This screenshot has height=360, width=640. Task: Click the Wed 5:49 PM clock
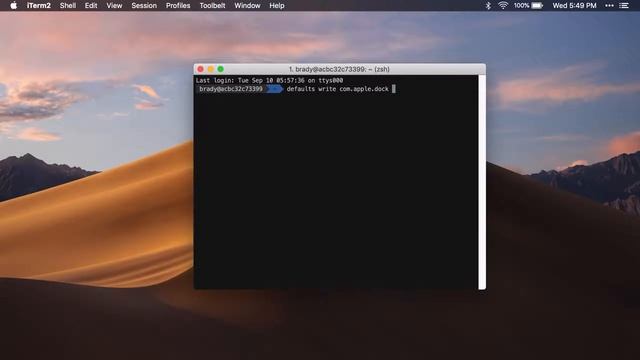click(574, 5)
